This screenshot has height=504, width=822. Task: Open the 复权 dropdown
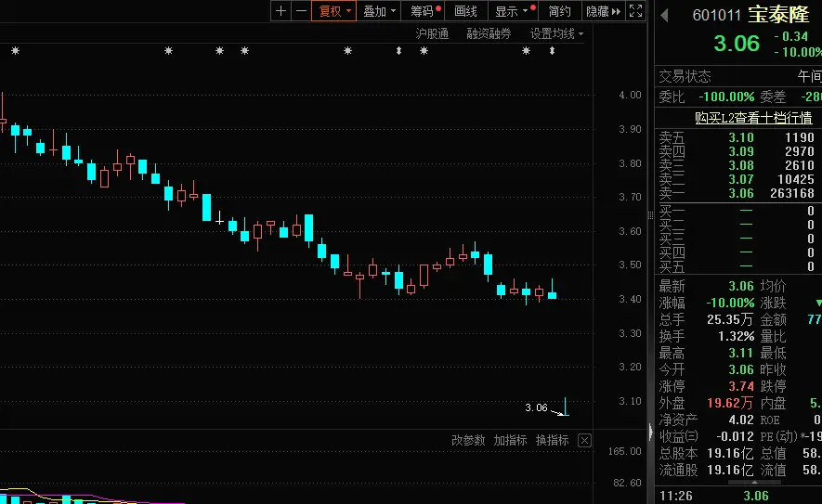pyautogui.click(x=334, y=11)
